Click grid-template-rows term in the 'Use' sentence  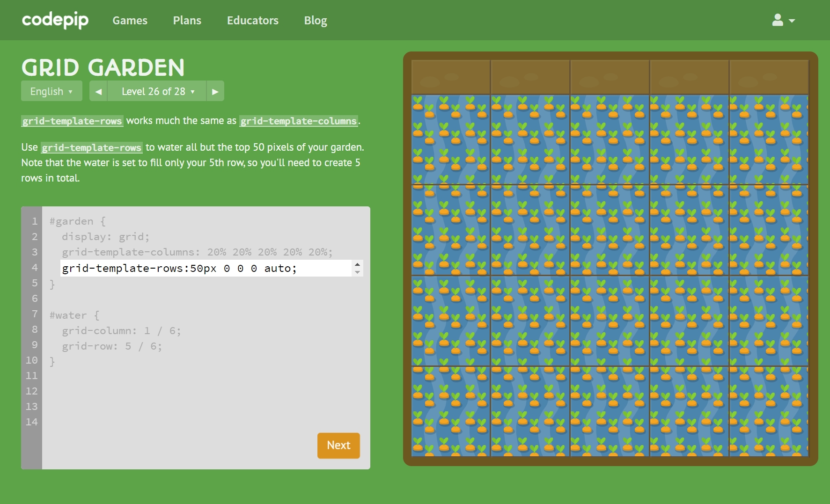click(91, 148)
